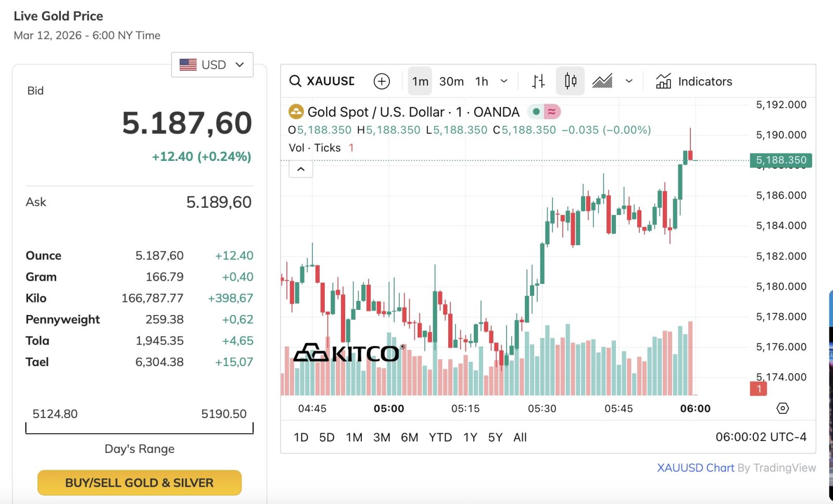Open chart settings hexagon icon
The height and width of the screenshot is (504, 833).
pyautogui.click(x=782, y=408)
